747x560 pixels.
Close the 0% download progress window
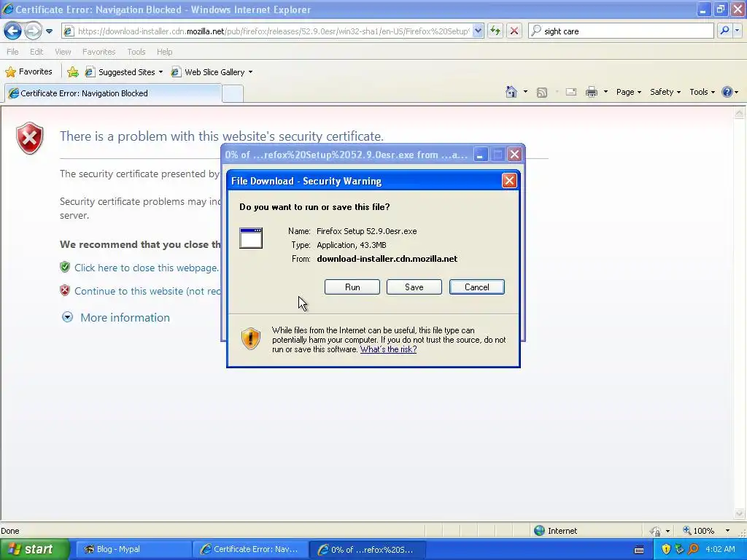pos(514,155)
